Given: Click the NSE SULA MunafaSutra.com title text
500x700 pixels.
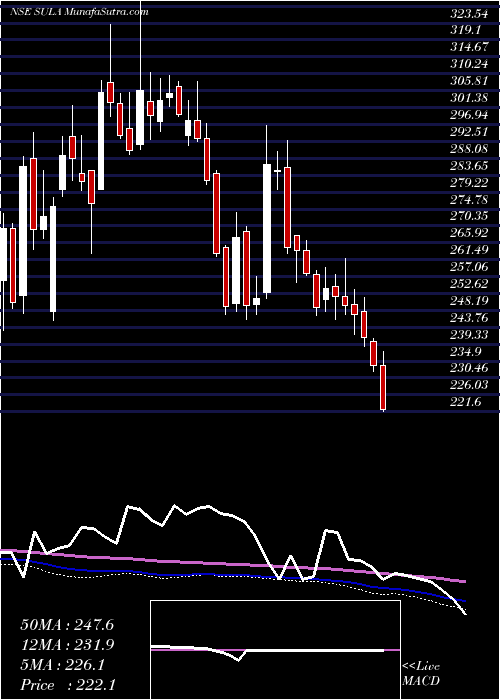Looking at the screenshot, I should 79,12.
